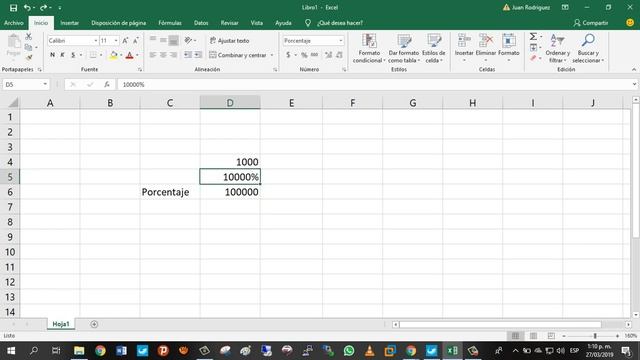Toggle italic (K) formatting
Image resolution: width=640 pixels, height=360 pixels.
click(62, 55)
